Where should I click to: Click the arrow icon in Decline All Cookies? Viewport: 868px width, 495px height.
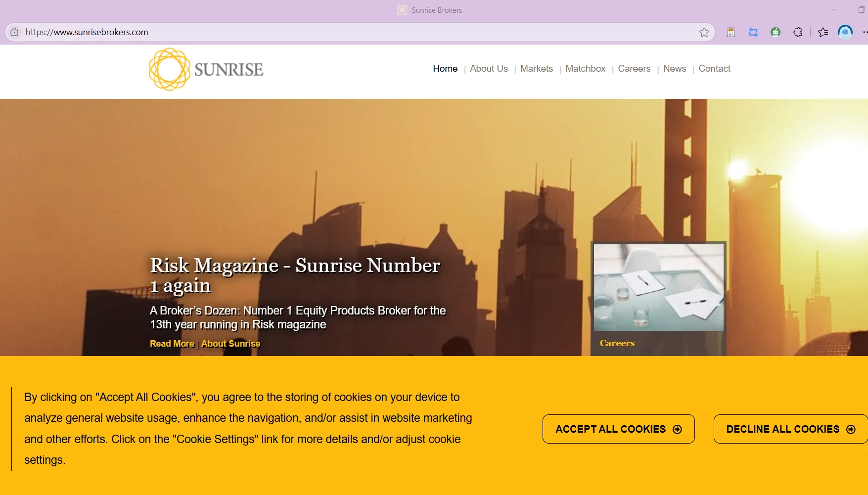click(851, 429)
